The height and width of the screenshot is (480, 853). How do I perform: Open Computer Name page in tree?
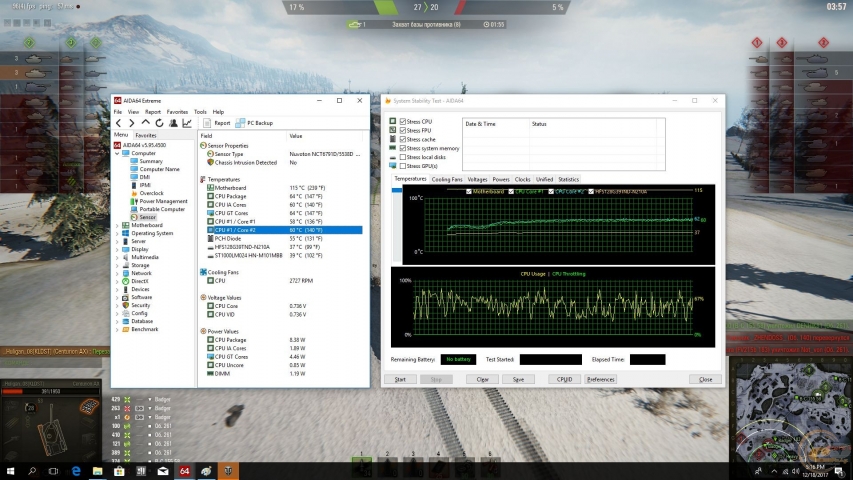[159, 169]
